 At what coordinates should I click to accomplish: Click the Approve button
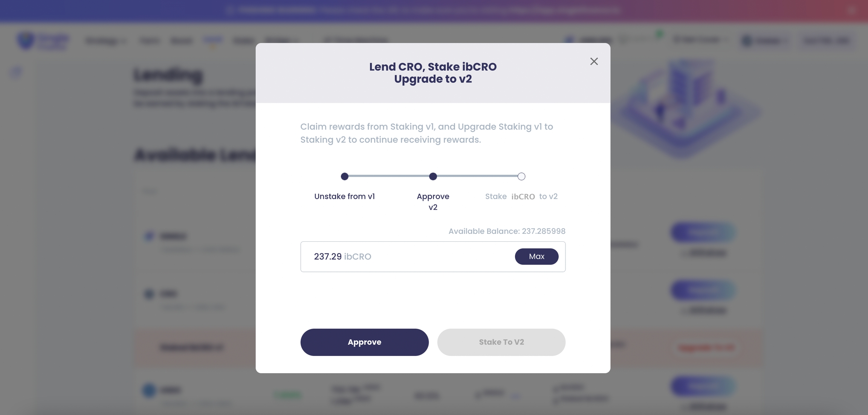364,342
